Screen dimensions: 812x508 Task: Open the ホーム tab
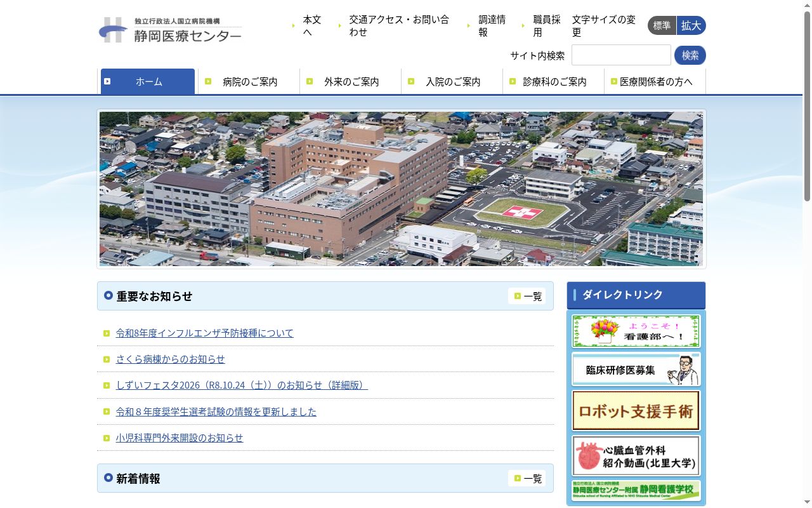tap(148, 81)
